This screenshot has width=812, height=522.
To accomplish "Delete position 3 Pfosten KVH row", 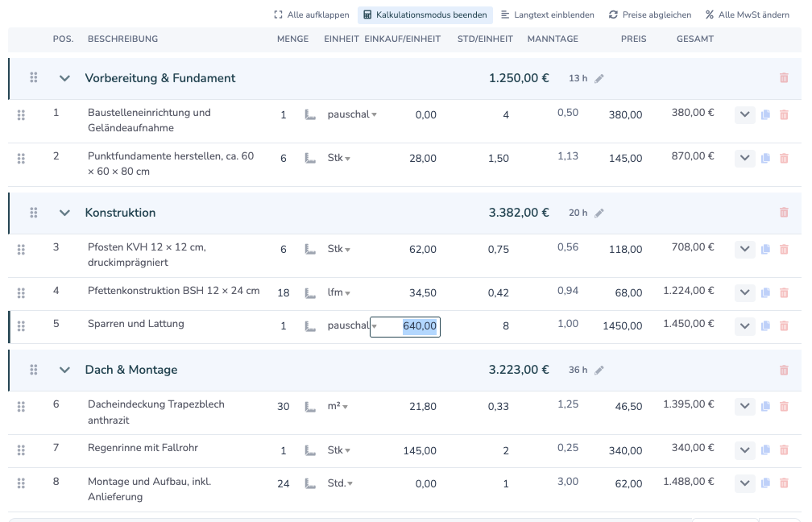I will click(784, 249).
